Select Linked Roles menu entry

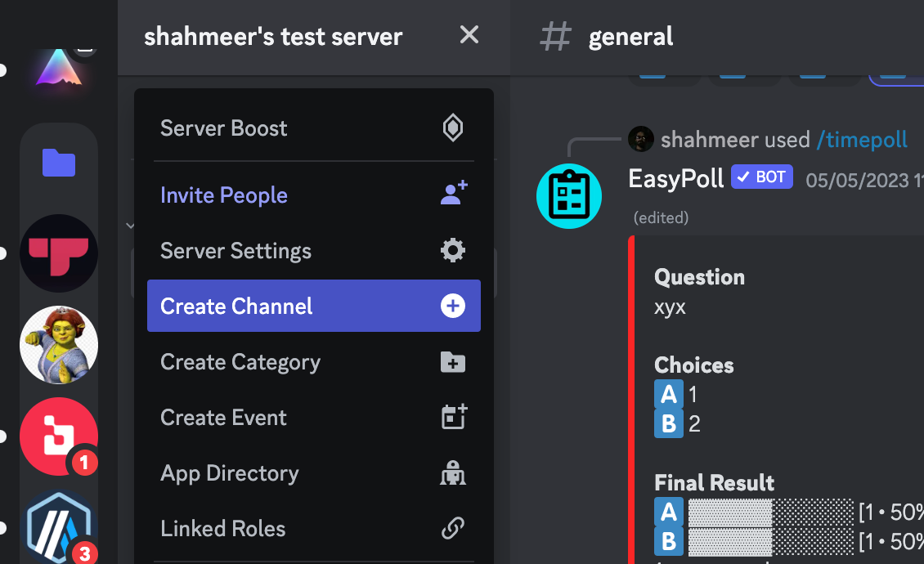[x=313, y=528]
